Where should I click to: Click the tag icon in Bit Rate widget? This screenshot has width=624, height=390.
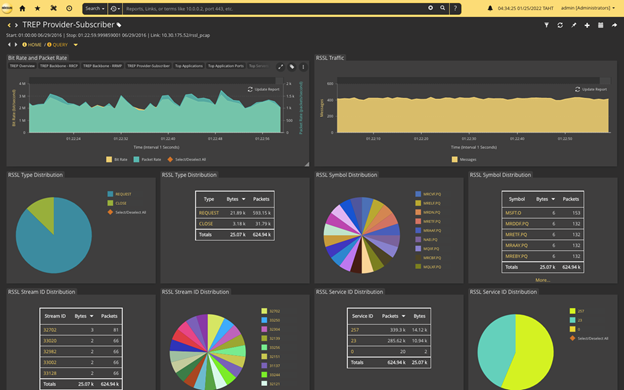292,67
